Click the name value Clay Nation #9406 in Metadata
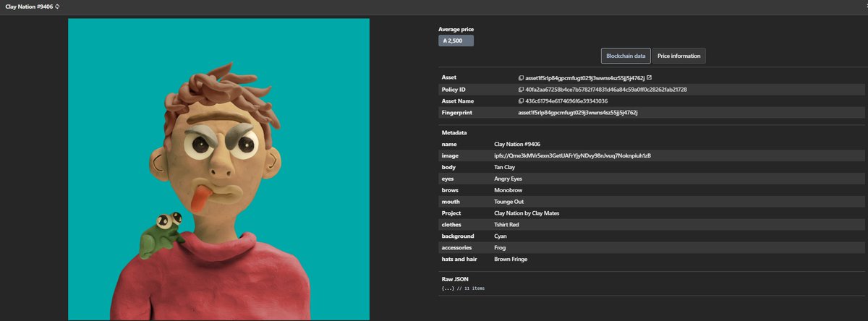The height and width of the screenshot is (321, 868). point(517,144)
